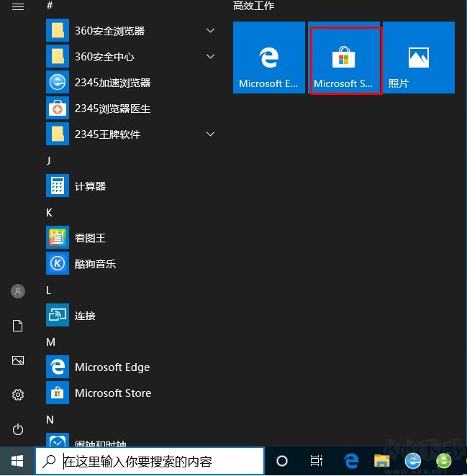The image size is (467, 476).
Task: Open Settings gear in sidebar
Action: coord(17,395)
